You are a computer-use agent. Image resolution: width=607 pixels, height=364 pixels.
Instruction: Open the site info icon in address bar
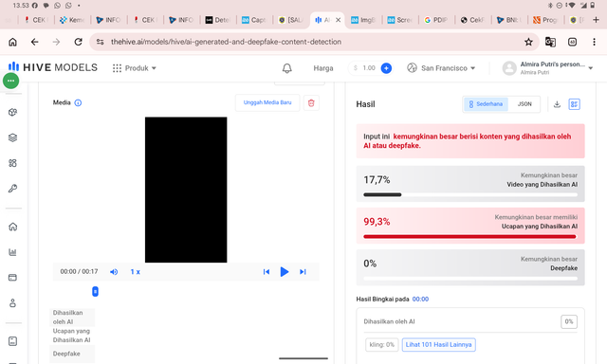coord(100,42)
